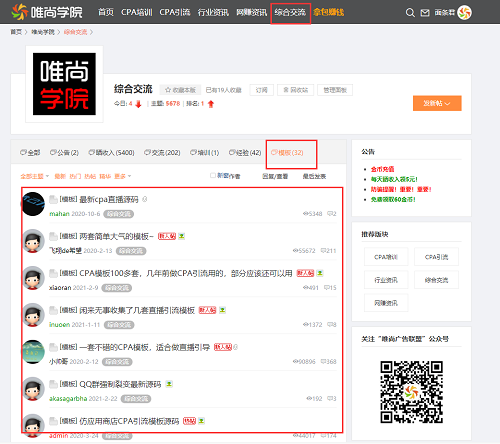Click the 金币充值 announcement link
Image resolution: width=500 pixels, height=444 pixels.
(x=382, y=169)
